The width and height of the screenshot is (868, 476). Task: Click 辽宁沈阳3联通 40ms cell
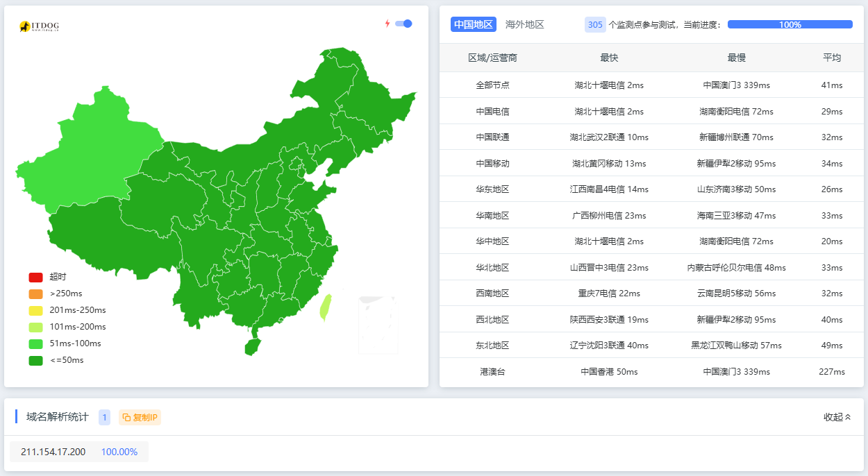tap(609, 345)
